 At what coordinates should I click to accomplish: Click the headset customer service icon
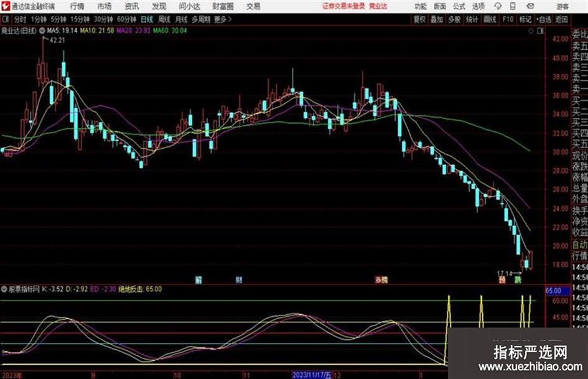pos(498,6)
